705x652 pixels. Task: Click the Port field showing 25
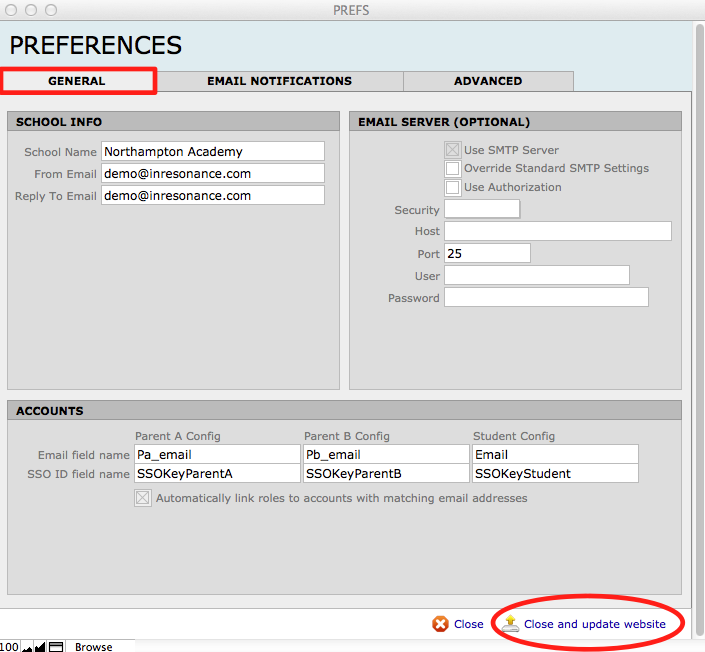pyautogui.click(x=486, y=254)
